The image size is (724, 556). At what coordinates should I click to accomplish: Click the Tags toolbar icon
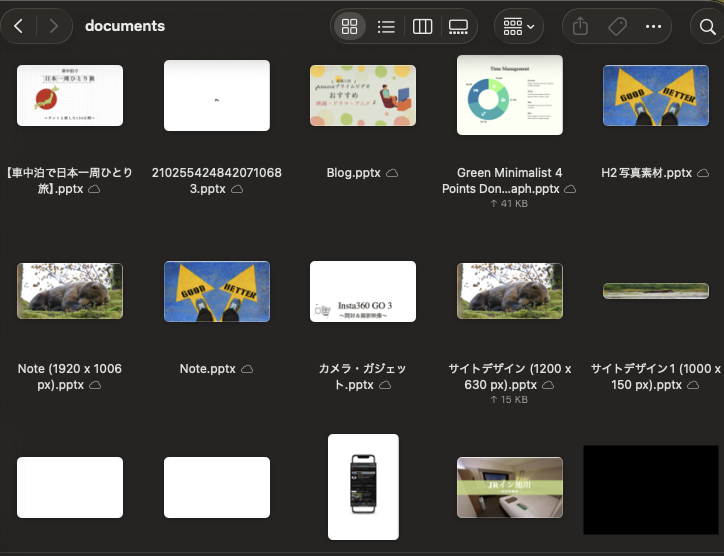(617, 26)
